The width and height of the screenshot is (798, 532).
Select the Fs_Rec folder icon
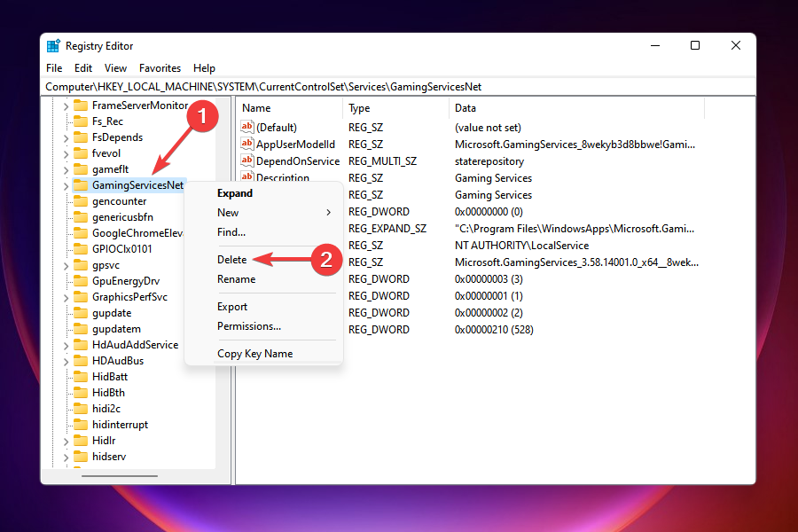point(81,121)
